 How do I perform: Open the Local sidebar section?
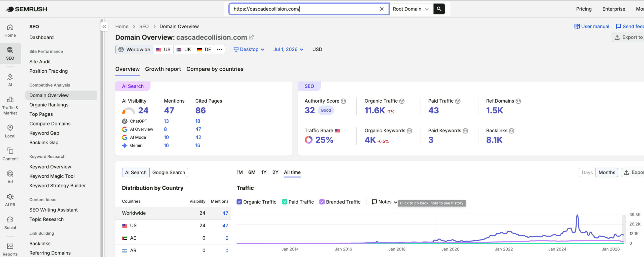tap(10, 131)
